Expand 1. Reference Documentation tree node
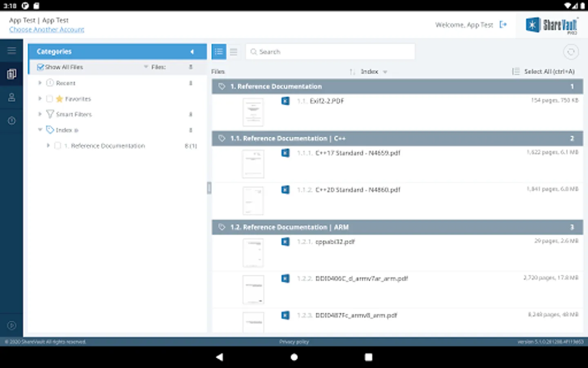 click(48, 146)
